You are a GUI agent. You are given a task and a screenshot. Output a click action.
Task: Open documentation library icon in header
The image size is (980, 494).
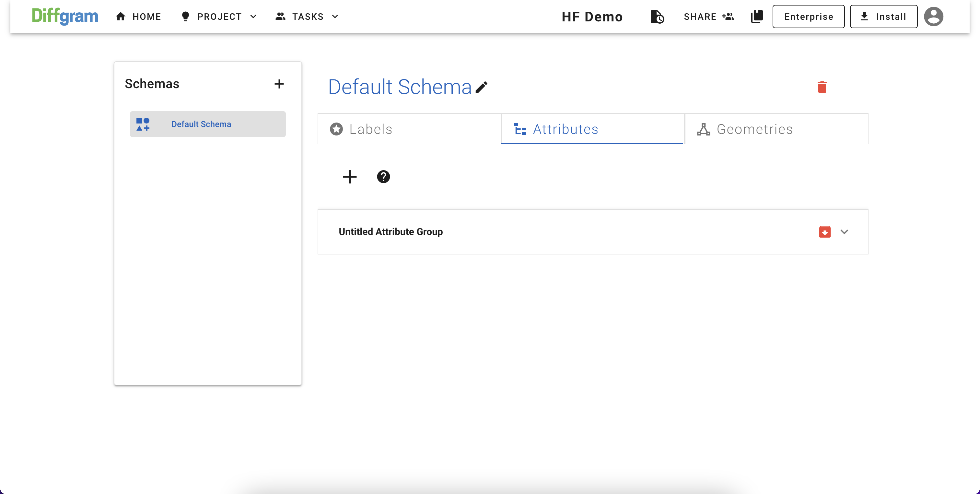click(757, 17)
